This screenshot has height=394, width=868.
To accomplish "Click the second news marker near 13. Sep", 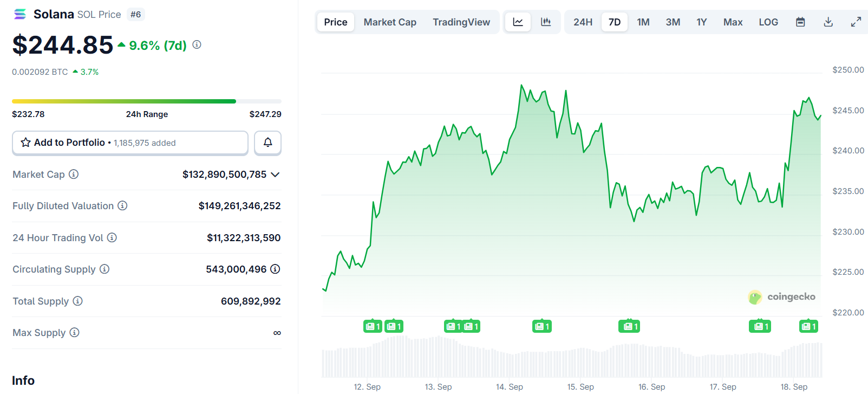I will pyautogui.click(x=471, y=326).
